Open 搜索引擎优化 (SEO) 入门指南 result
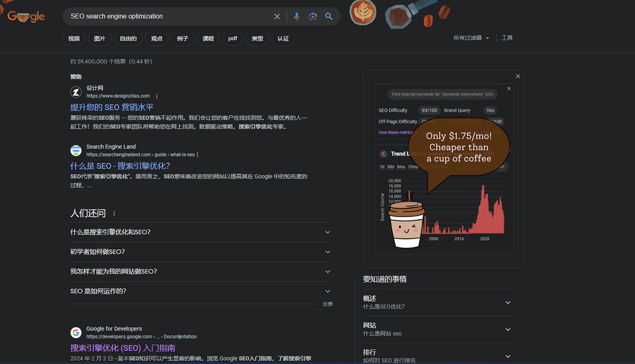Image resolution: width=635 pixels, height=364 pixels. tap(123, 348)
